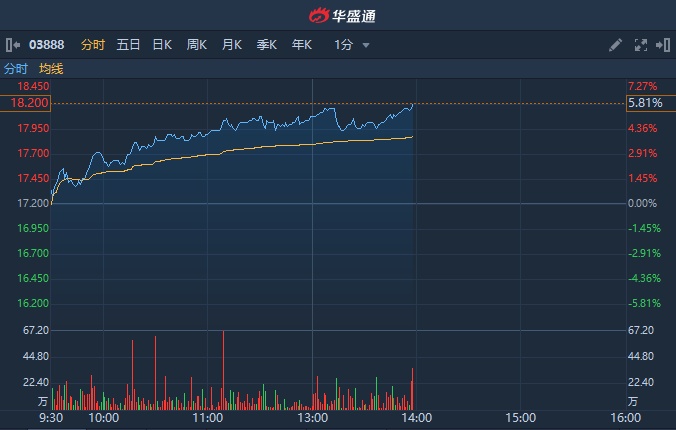Open the pencil drawing tool
Image resolution: width=676 pixels, height=430 pixels.
[x=615, y=45]
